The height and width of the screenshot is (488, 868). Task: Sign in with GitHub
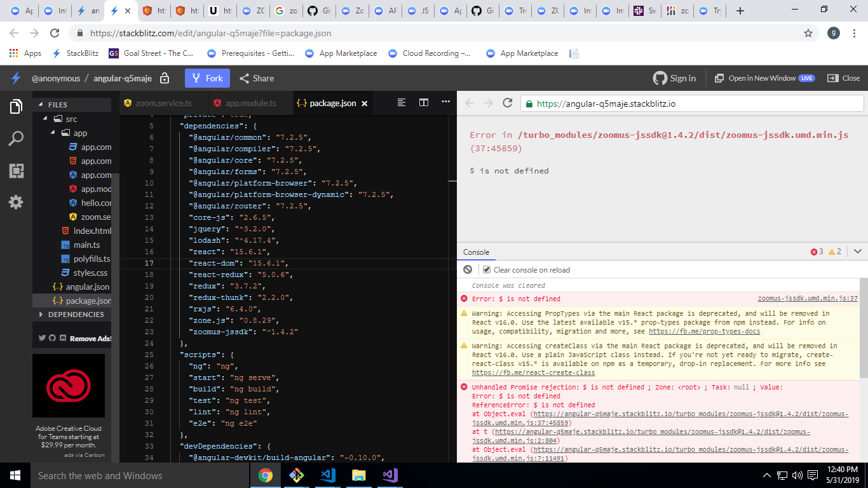point(675,78)
